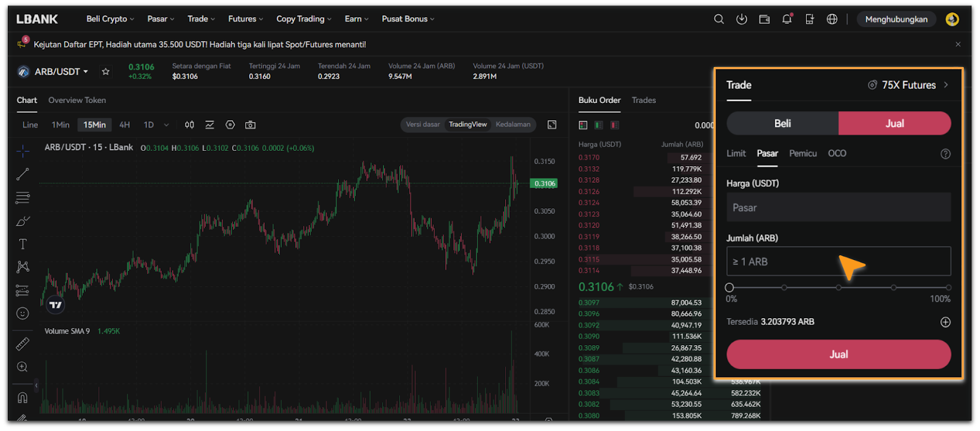Expand the Copy Trading menu
The image size is (980, 431).
pos(304,19)
